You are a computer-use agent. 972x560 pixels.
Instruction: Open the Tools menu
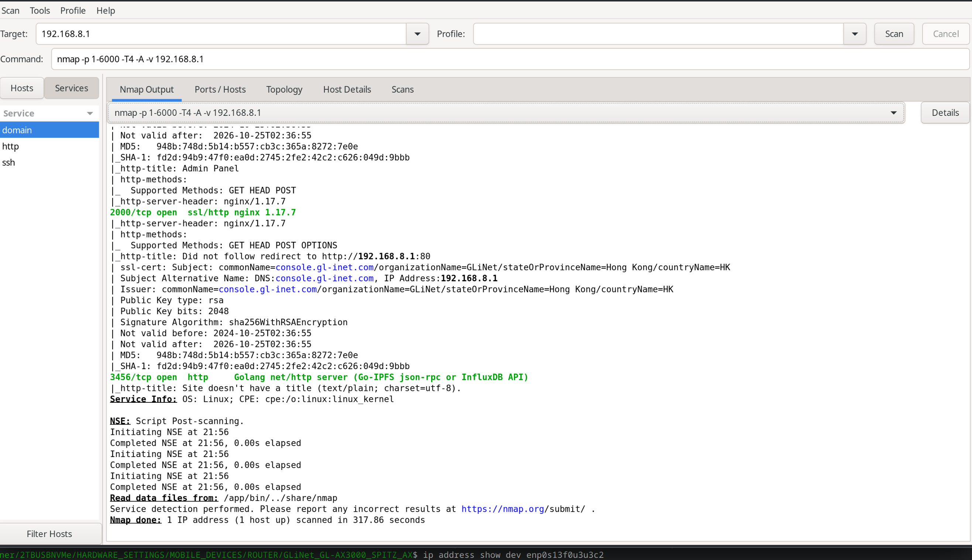point(40,10)
